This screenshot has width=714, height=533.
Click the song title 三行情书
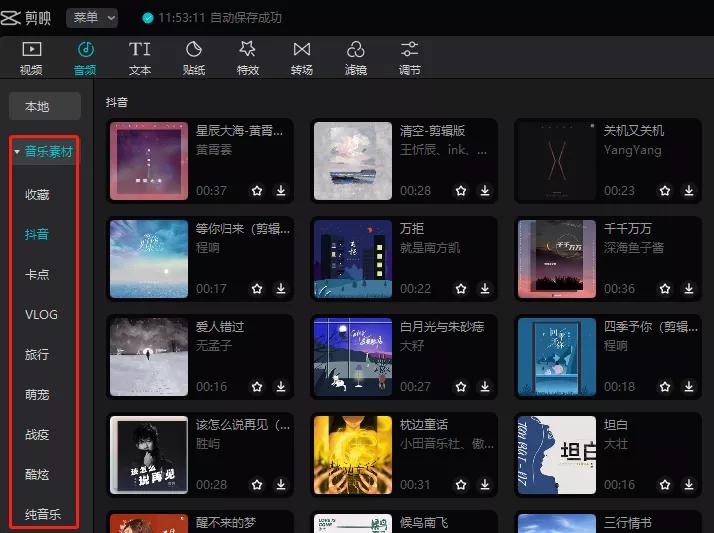pyautogui.click(x=628, y=523)
